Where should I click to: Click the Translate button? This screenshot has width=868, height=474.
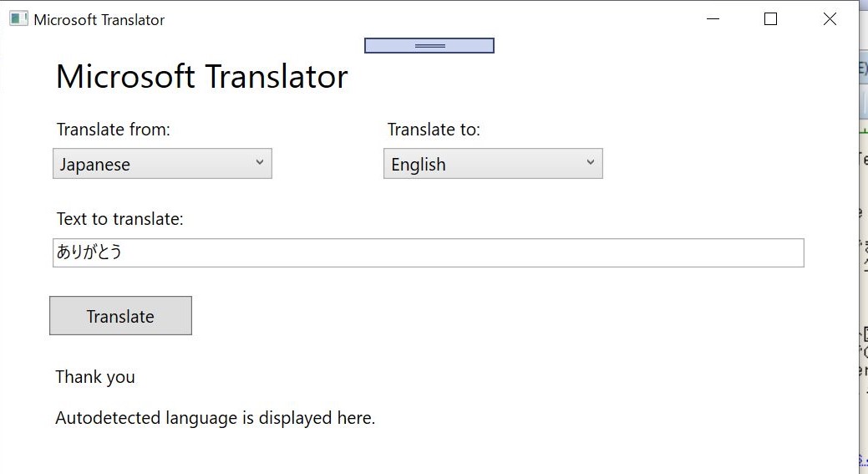120,316
